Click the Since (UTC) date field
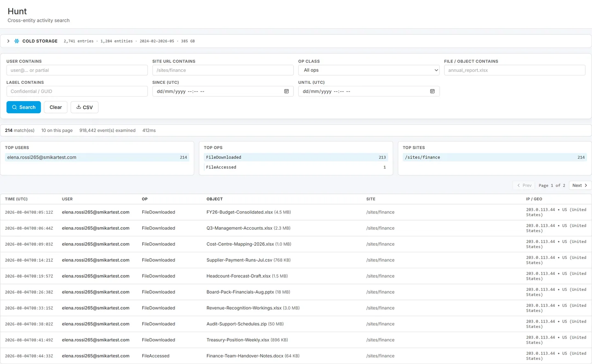The image size is (592, 364). pos(223,91)
